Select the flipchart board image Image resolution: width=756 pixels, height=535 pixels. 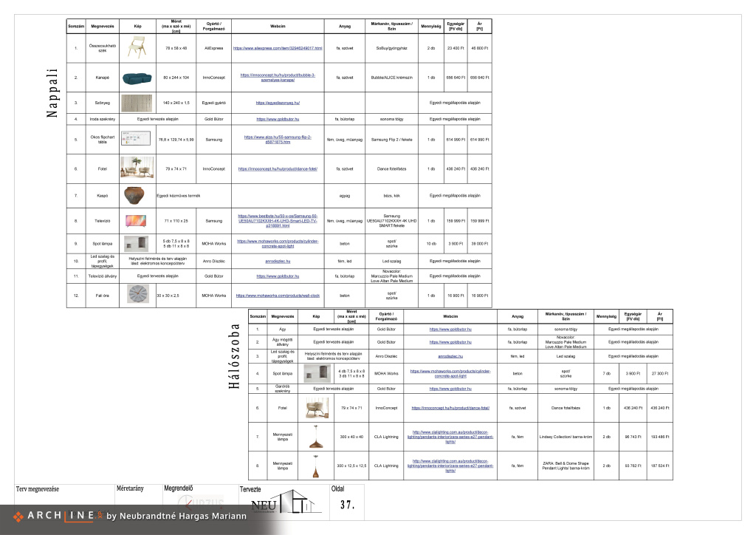tap(136, 138)
